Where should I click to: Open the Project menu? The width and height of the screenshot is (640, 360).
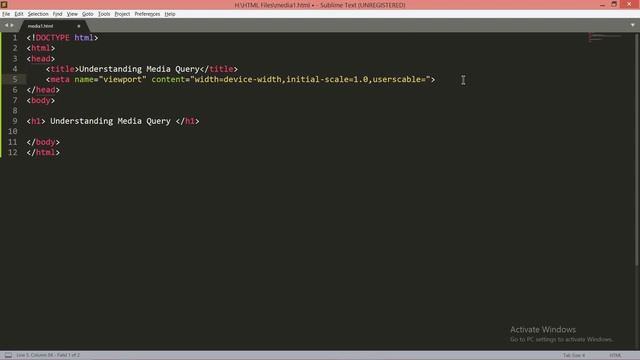coord(122,14)
